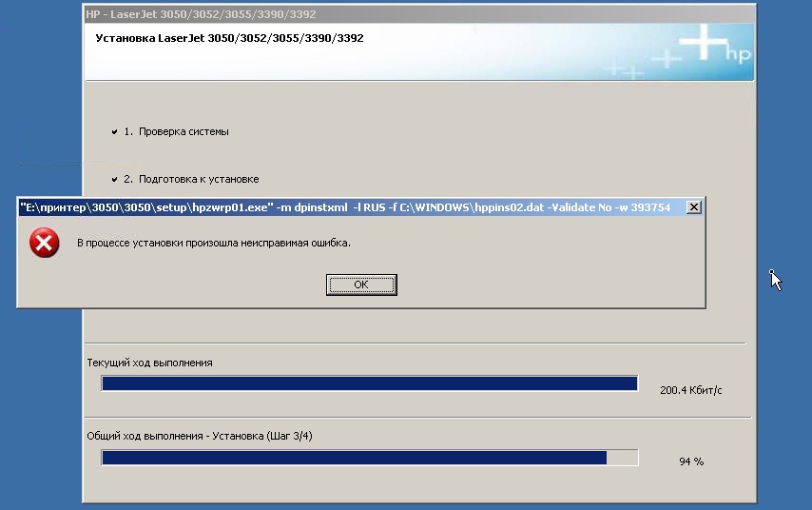The image size is (812, 510).
Task: Click the error dialog title bar command line
Action: pyautogui.click(x=345, y=207)
